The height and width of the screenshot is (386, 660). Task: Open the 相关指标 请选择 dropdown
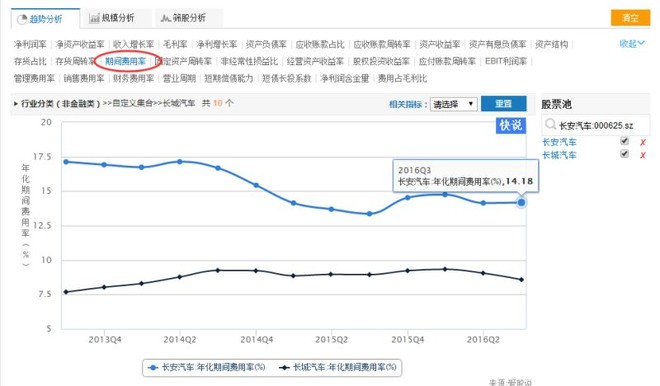click(x=453, y=104)
